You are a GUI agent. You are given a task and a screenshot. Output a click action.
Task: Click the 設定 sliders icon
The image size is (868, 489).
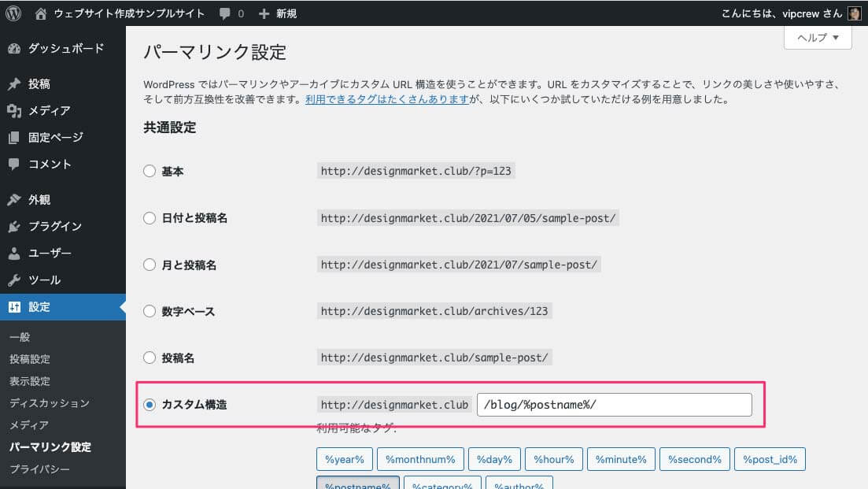(x=14, y=307)
